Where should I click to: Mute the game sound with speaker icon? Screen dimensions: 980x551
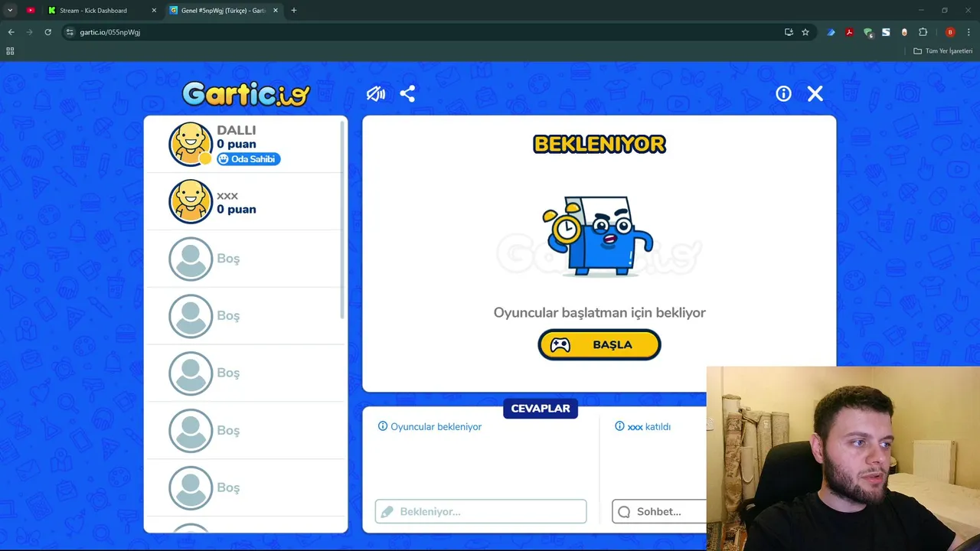click(x=376, y=93)
